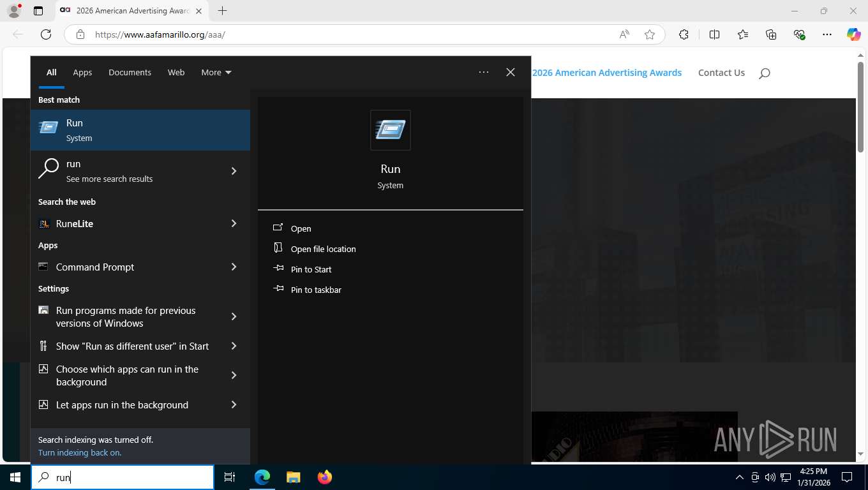The width and height of the screenshot is (868, 490).
Task: Expand RuneLite web result arrow
Action: pyautogui.click(x=234, y=223)
